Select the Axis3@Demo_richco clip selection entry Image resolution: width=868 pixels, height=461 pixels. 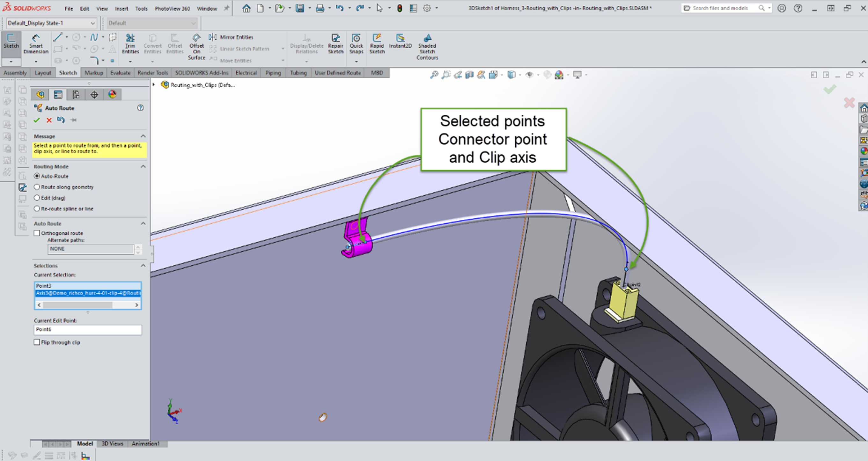click(88, 293)
